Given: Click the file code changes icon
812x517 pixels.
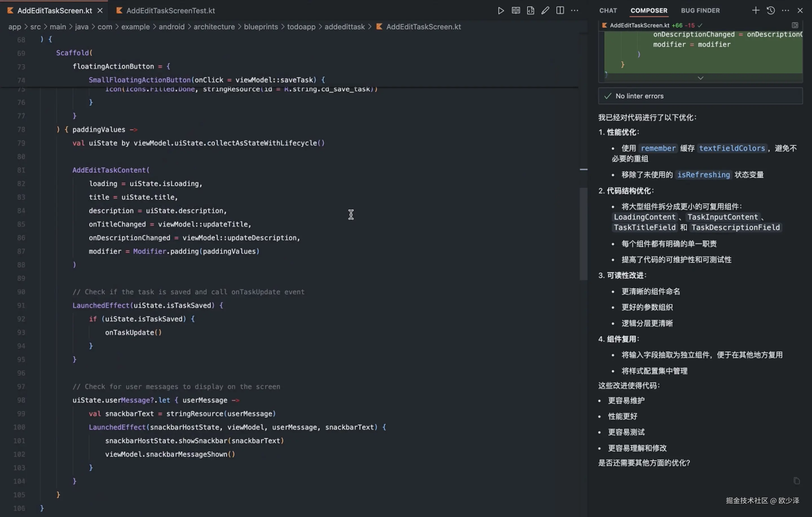Looking at the screenshot, I should pos(530,10).
